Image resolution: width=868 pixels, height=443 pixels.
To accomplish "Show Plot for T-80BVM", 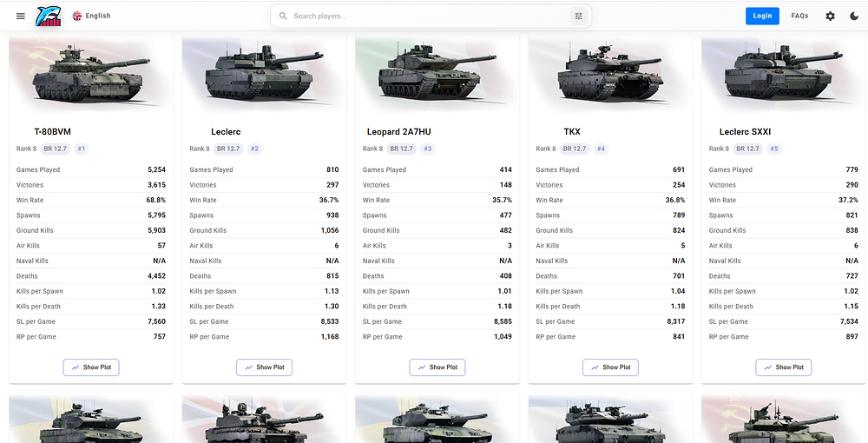I will [x=91, y=367].
